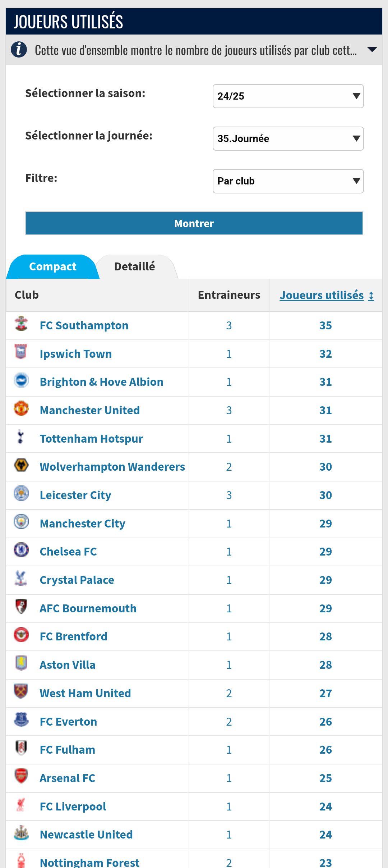Click the Arsenal FC crest icon

click(x=21, y=776)
